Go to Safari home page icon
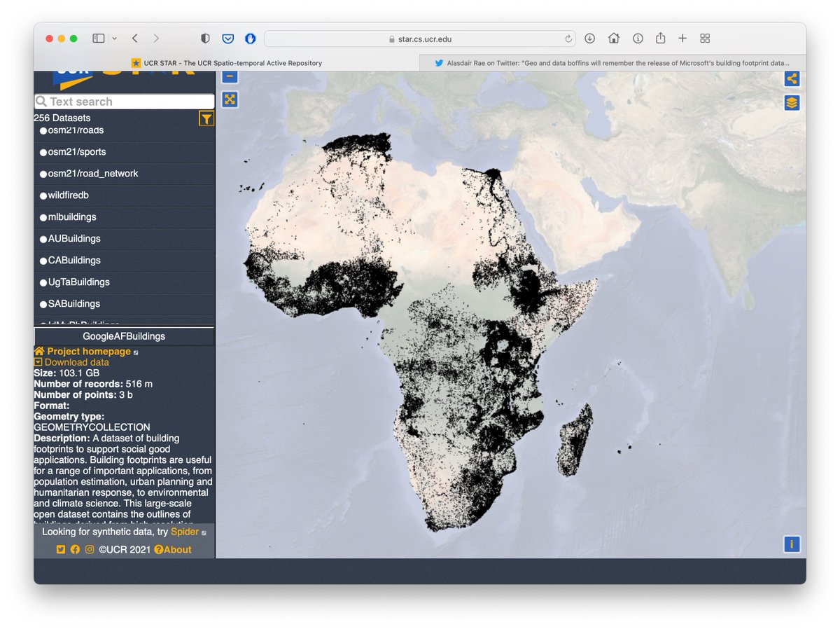The image size is (840, 629). point(614,39)
